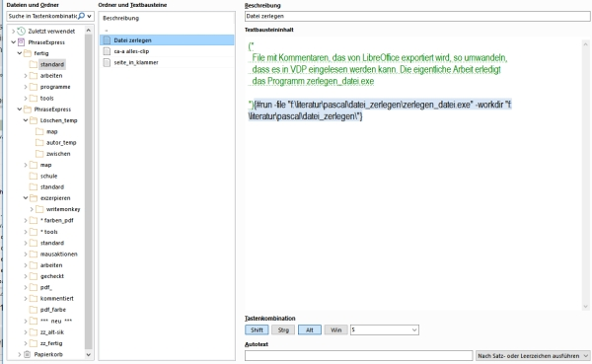Screen dimensions: 592x364
Task: Select the gecheckt folder
Action: coord(52,276)
